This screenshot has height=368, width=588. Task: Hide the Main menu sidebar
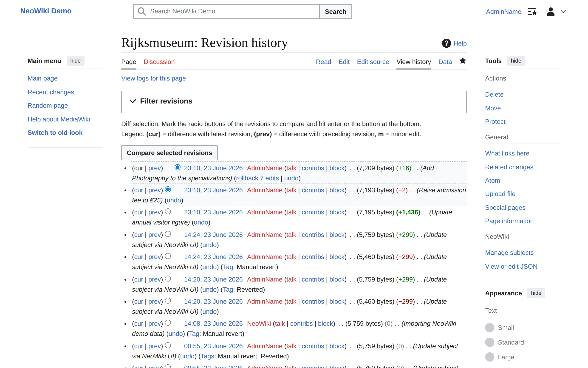[75, 60]
